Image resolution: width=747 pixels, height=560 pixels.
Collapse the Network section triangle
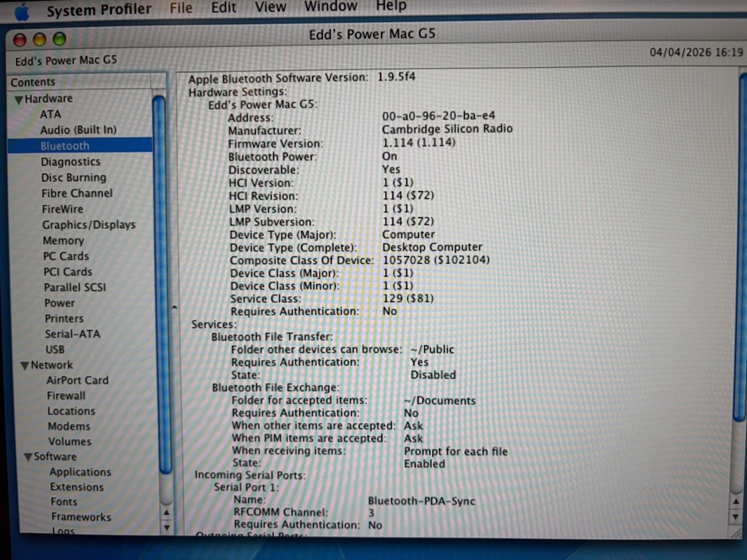tap(25, 366)
